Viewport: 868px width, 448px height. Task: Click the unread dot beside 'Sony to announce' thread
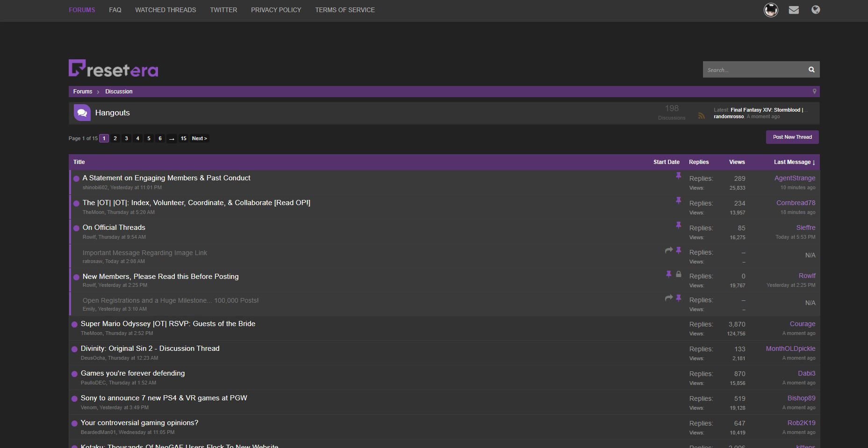74,398
